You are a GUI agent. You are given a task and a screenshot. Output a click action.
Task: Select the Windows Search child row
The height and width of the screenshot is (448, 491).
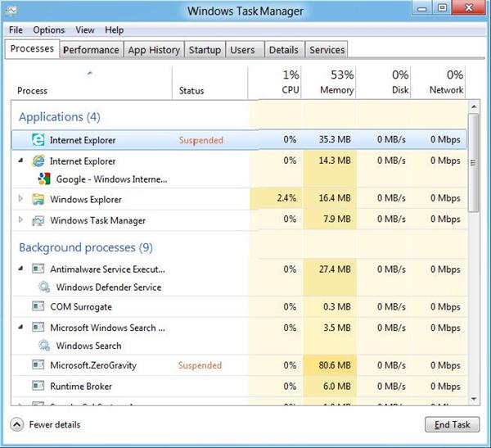click(x=88, y=346)
